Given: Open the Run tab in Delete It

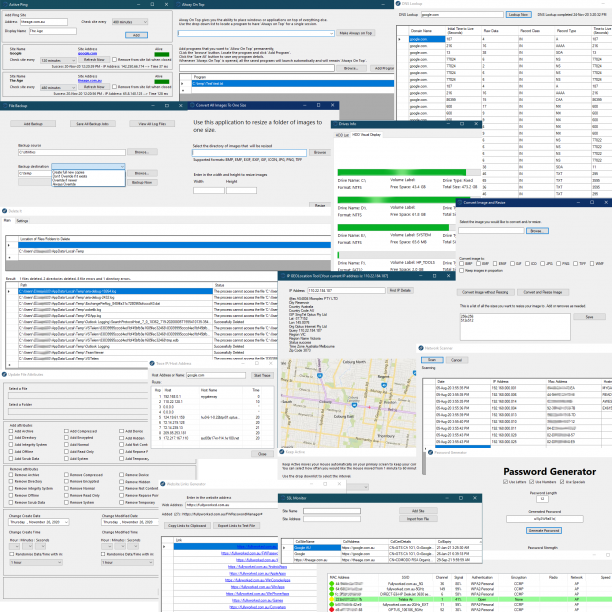Looking at the screenshot, I should pos(7,221).
